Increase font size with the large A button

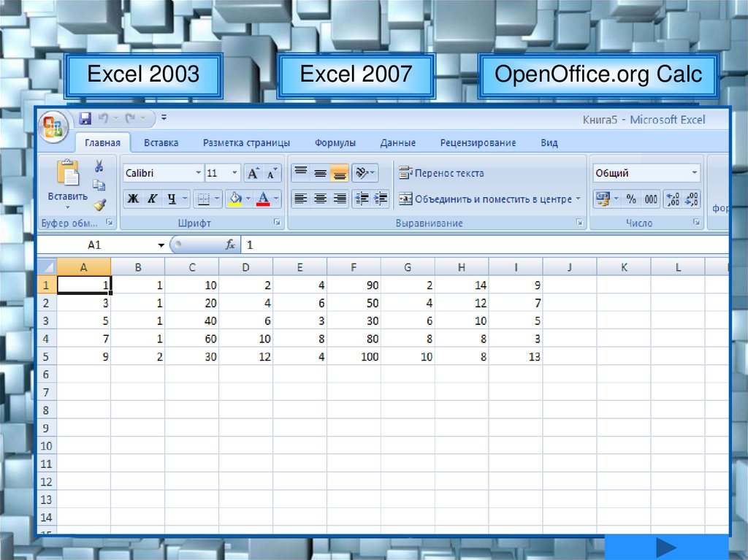[x=253, y=173]
